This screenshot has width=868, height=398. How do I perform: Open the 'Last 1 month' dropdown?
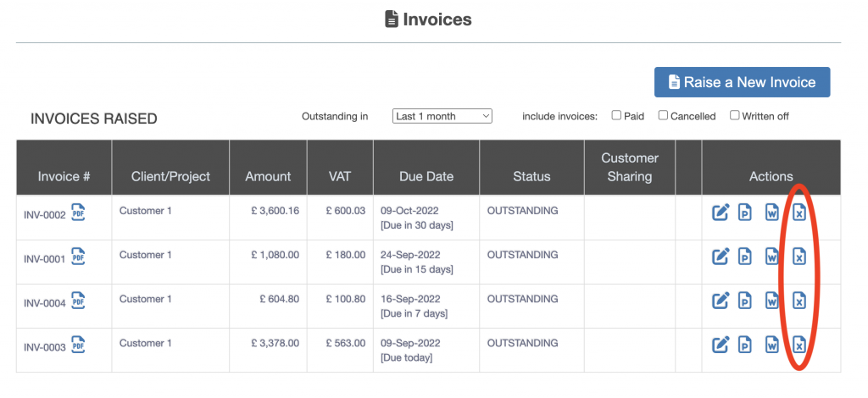442,116
